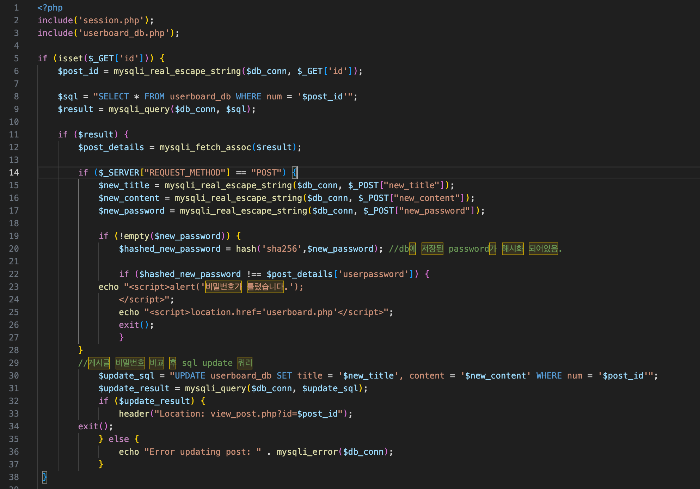700x489 pixels.
Task: Click the '<?php' opening tag on line 1
Action: tap(50, 8)
